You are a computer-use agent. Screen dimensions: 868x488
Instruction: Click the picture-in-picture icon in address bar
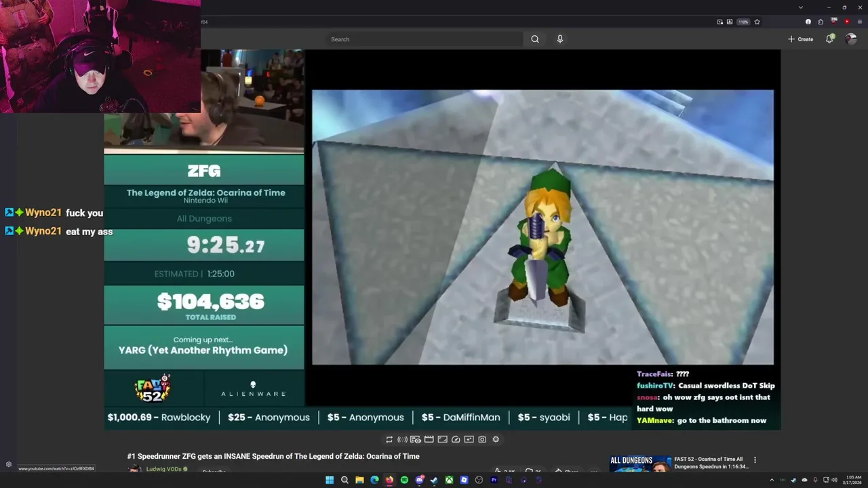click(x=720, y=22)
